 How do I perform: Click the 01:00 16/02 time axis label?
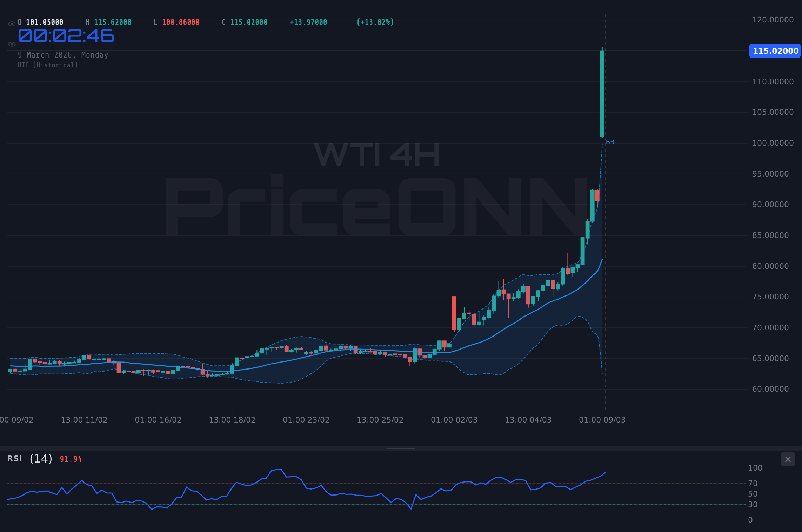(x=158, y=420)
